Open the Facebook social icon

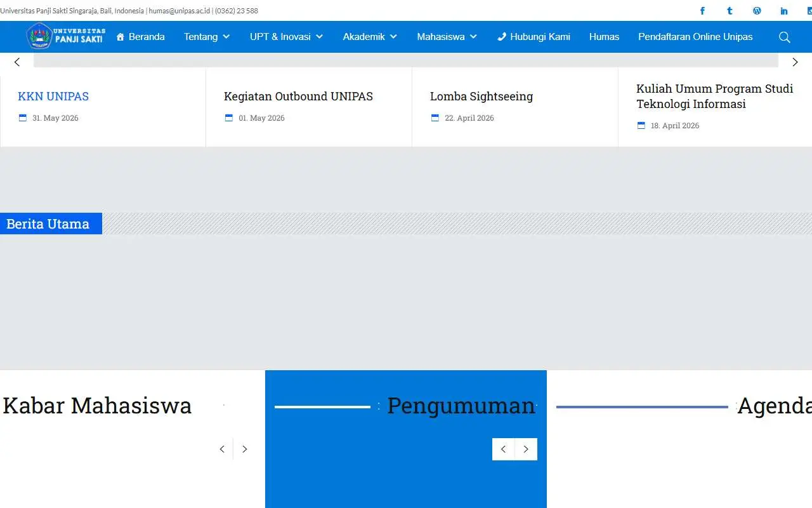coord(702,11)
